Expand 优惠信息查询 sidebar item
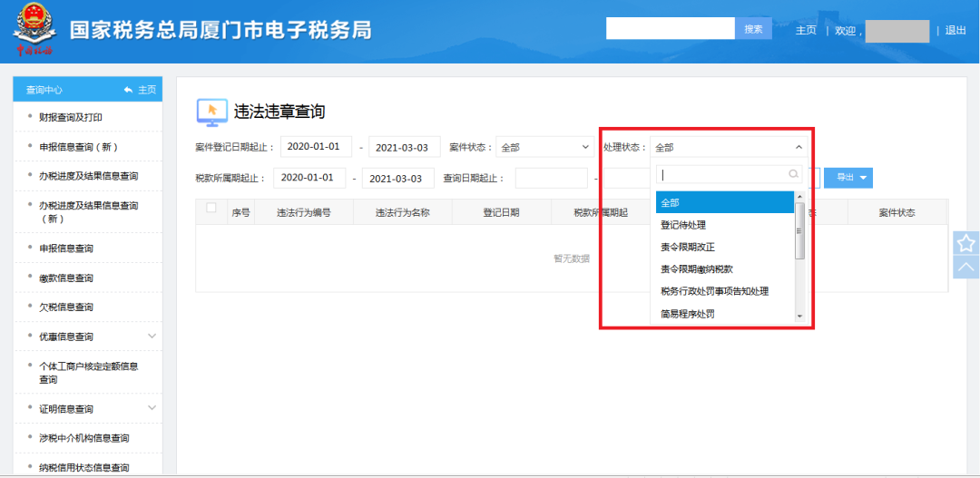The width and height of the screenshot is (980, 478). click(152, 337)
